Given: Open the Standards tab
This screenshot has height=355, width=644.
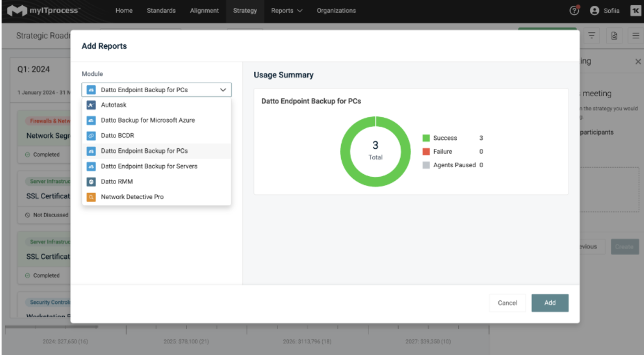Looking at the screenshot, I should [x=161, y=11].
